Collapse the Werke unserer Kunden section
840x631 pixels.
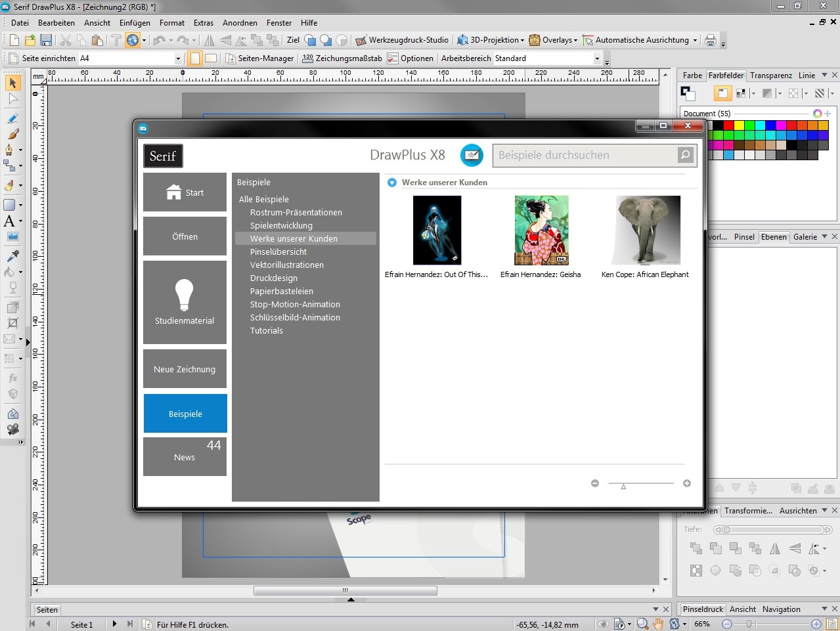click(x=392, y=183)
